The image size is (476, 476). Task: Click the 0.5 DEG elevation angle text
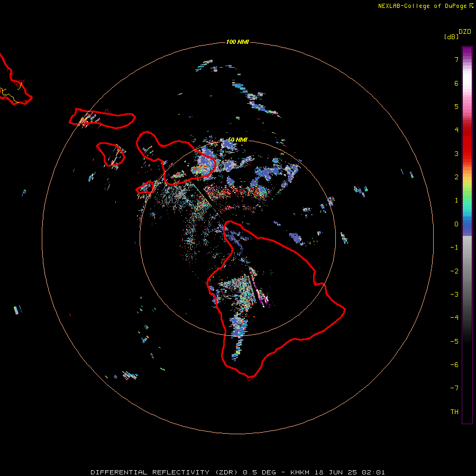259,472
